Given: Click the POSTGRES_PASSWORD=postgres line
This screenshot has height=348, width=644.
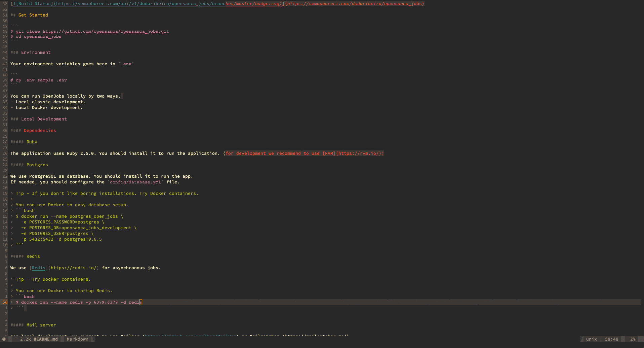Looking at the screenshot, I should click(x=63, y=222).
